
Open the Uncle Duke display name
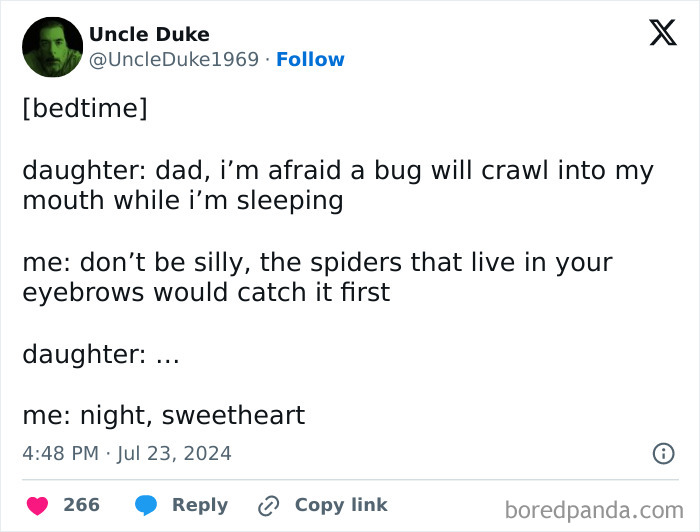(x=149, y=34)
